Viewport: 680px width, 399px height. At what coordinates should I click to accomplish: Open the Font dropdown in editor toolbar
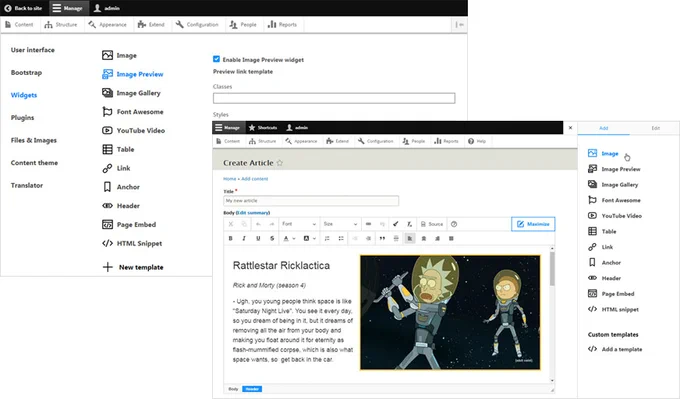pyautogui.click(x=298, y=224)
